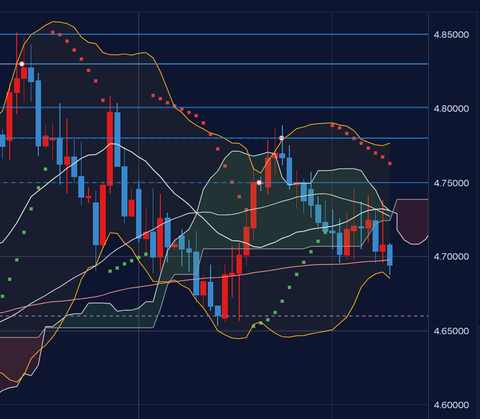Image resolution: width=480 pixels, height=419 pixels.
Task: Select white circle marker on the 4.83 line
Action: click(x=22, y=64)
